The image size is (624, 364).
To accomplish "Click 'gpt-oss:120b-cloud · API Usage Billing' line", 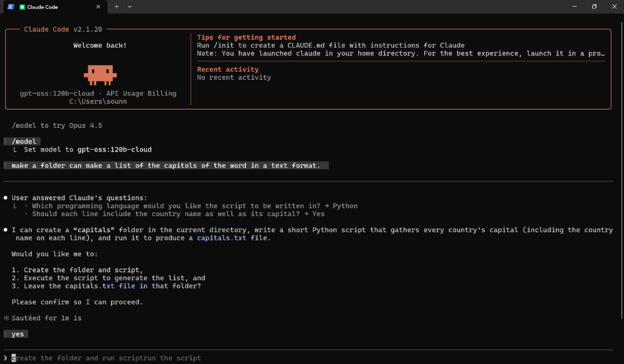I will 98,93.
